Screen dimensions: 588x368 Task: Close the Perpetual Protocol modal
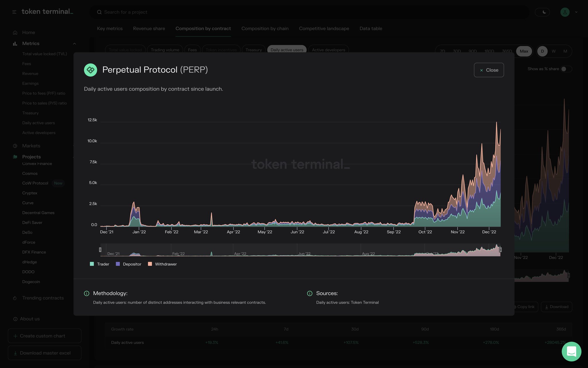(489, 70)
